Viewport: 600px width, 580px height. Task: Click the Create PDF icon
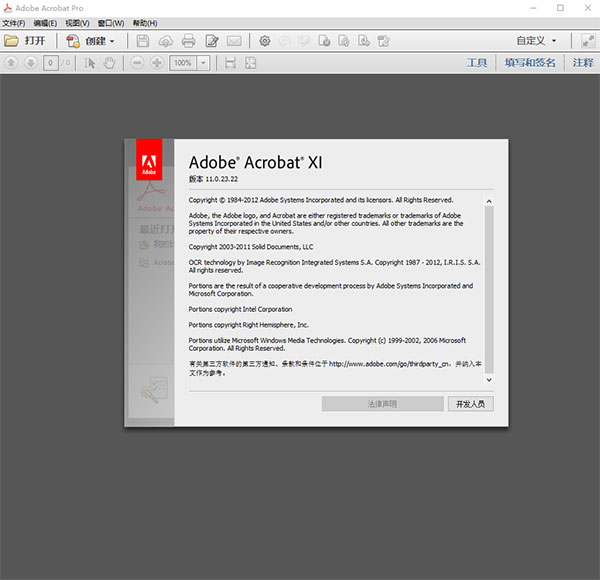click(73, 41)
